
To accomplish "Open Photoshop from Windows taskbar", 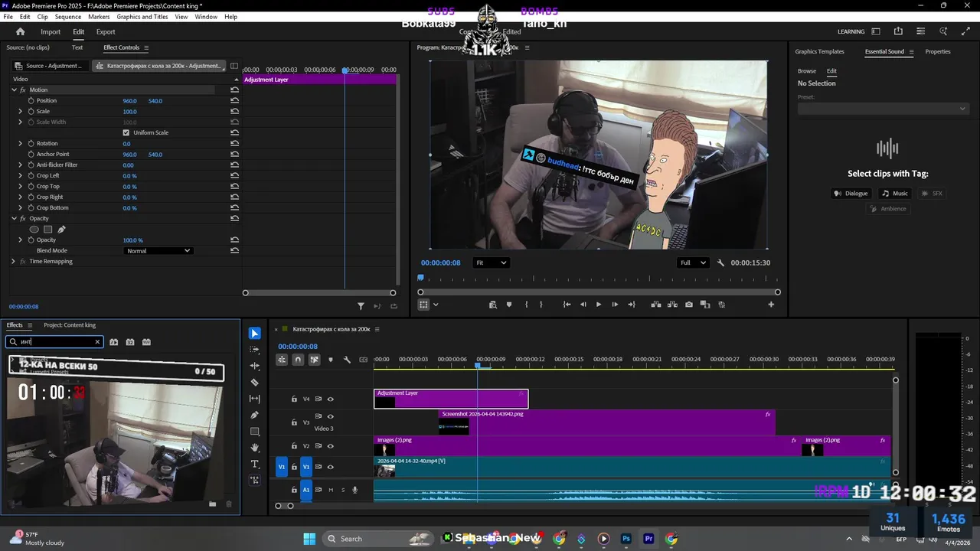I will 626,539.
